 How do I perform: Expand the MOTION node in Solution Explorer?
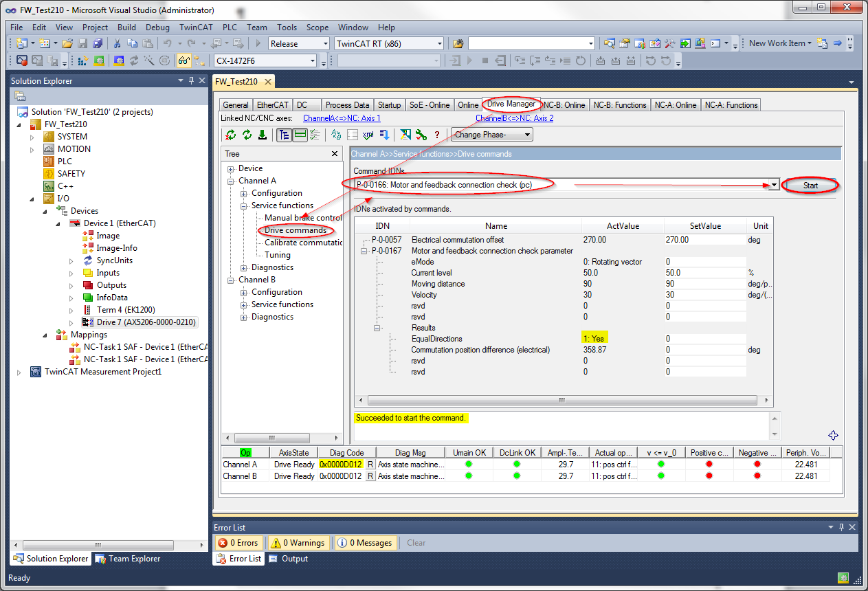click(32, 149)
